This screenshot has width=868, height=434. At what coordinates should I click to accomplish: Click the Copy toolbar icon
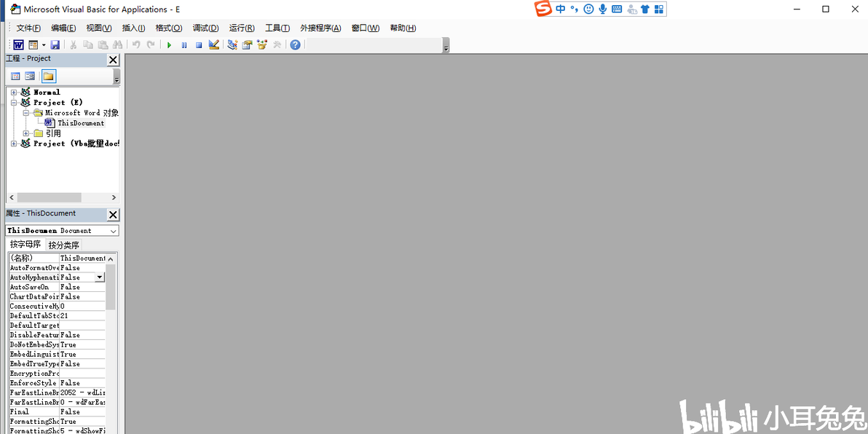(x=87, y=45)
